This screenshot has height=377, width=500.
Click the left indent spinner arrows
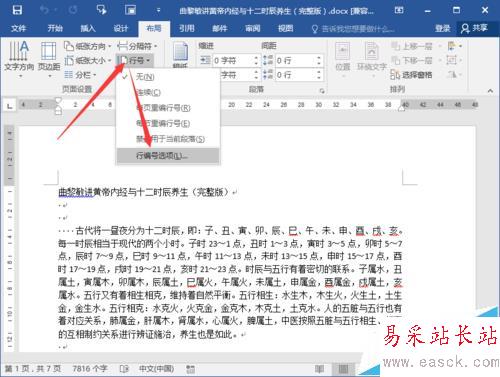click(256, 61)
